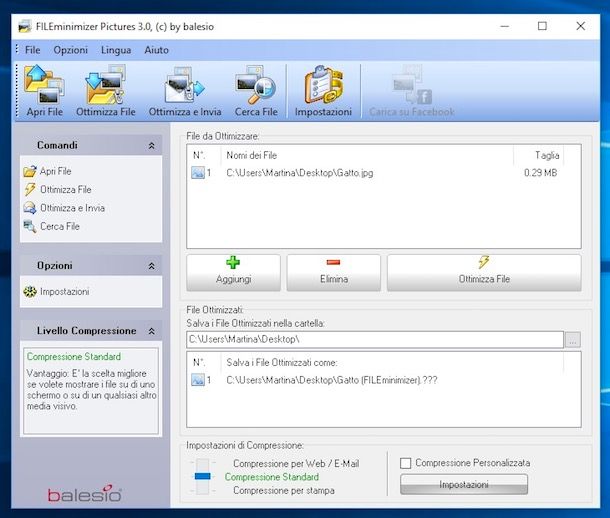Open Impostazioni from the top toolbar
This screenshot has width=610, height=518.
coord(323,92)
